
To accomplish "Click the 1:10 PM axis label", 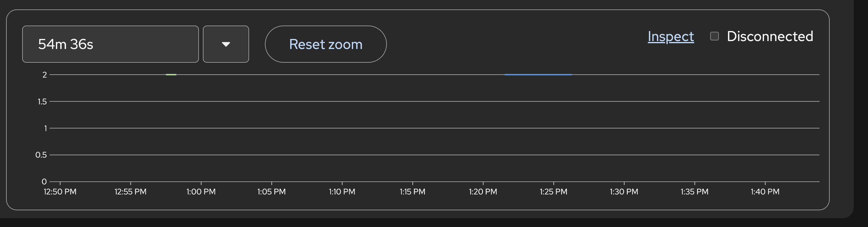I will 342,192.
